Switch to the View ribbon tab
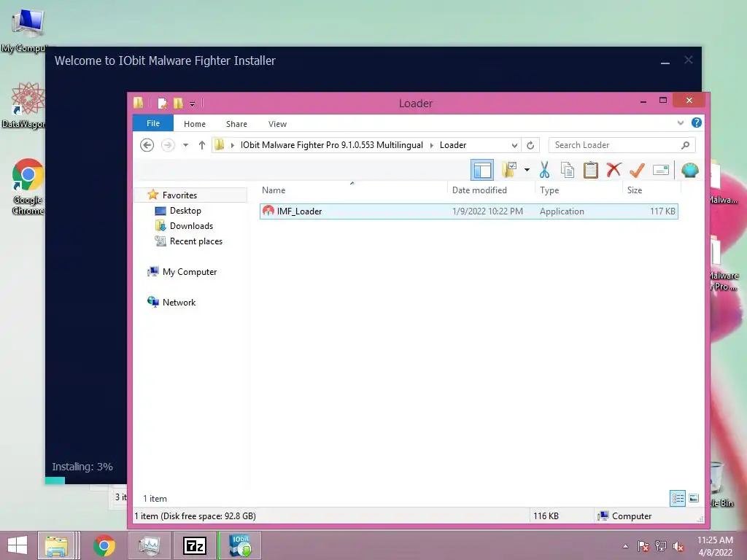The image size is (747, 560). point(277,124)
